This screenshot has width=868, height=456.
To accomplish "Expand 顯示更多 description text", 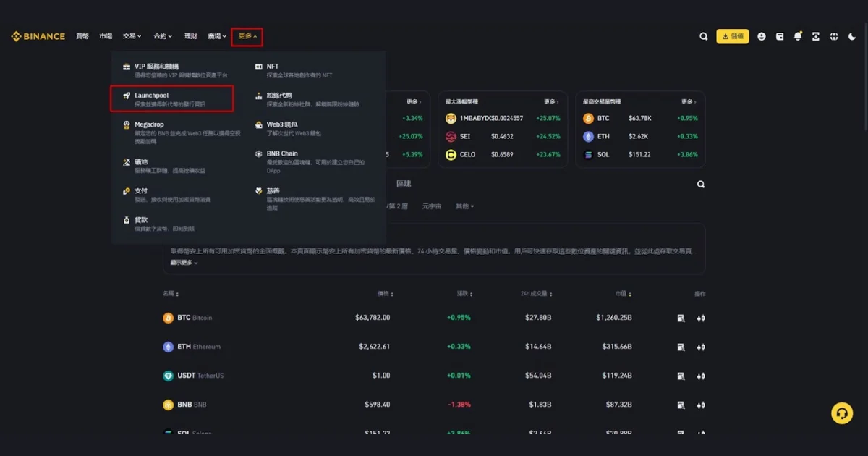I will [x=184, y=263].
